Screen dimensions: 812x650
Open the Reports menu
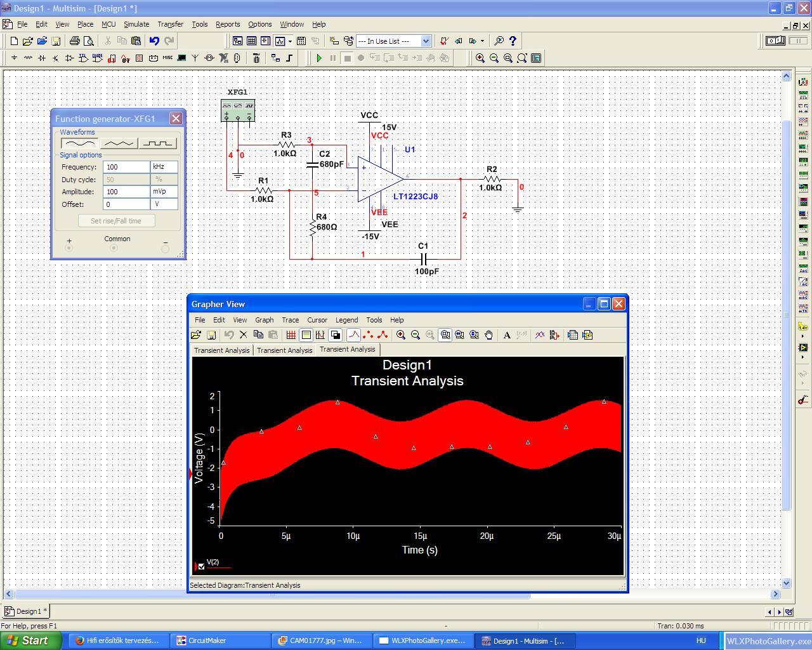[x=228, y=24]
